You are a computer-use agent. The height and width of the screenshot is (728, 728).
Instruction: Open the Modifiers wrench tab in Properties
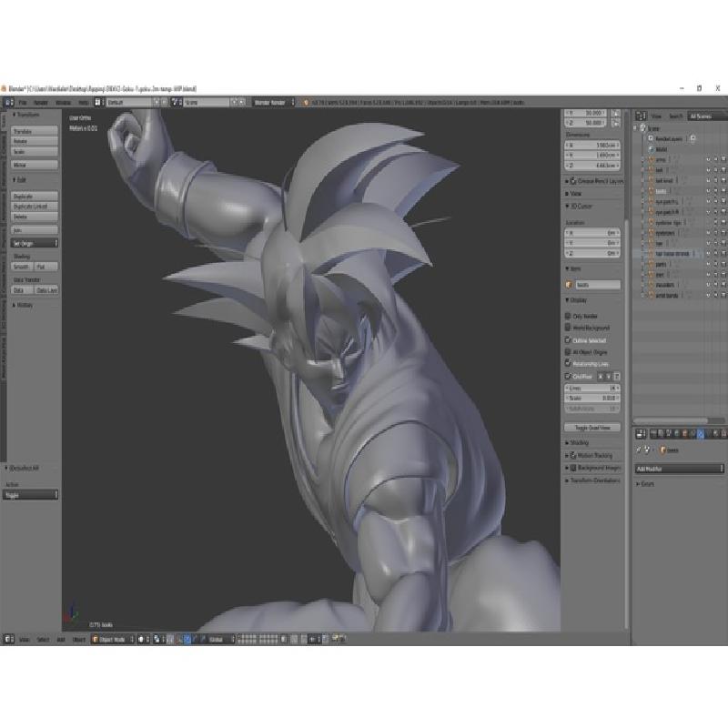701,434
